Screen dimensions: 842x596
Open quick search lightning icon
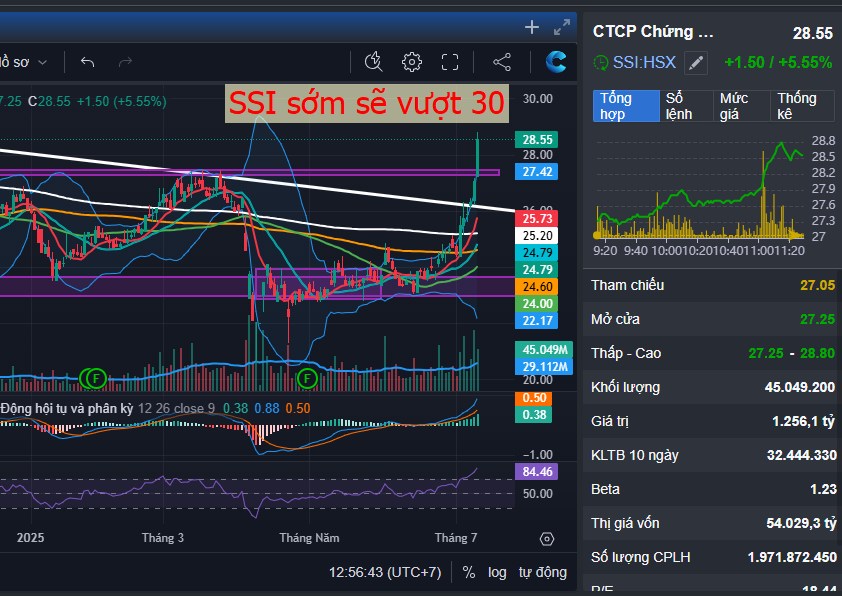pyautogui.click(x=373, y=62)
